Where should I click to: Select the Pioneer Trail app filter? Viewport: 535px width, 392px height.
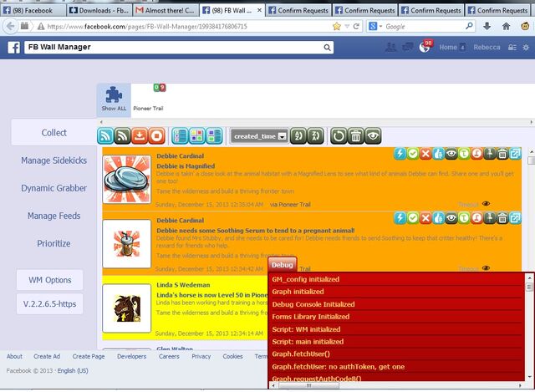(x=148, y=99)
